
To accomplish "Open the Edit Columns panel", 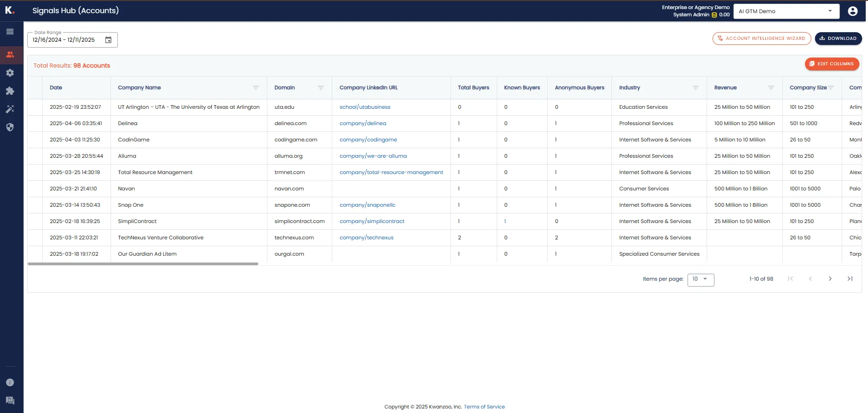I will coord(832,64).
